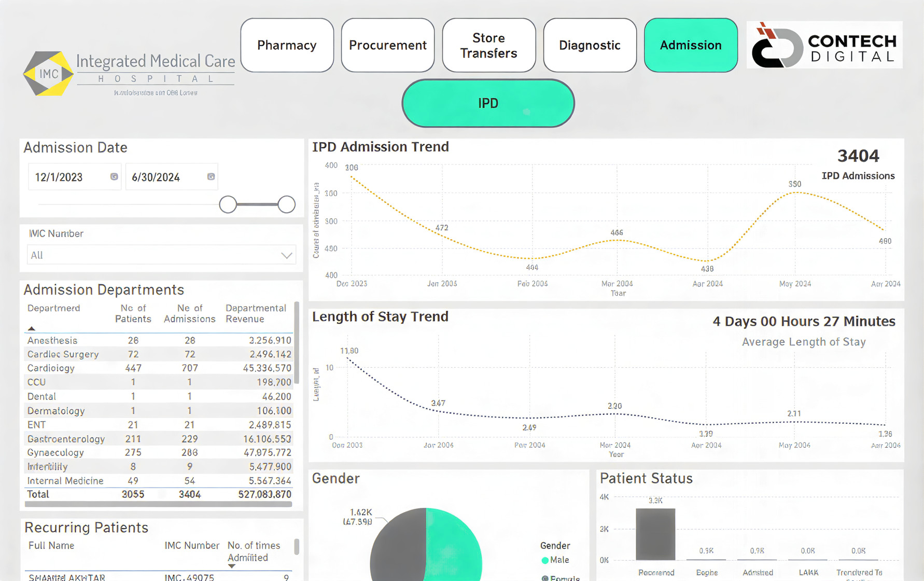Click the No. of times Admitted sort arrow
Viewport: 924px width, 581px height.
click(x=232, y=566)
